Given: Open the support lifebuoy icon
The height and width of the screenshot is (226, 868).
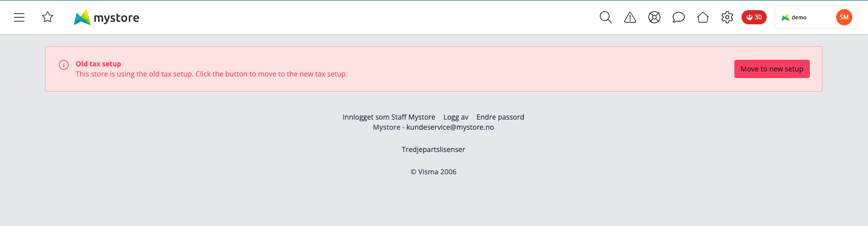Looking at the screenshot, I should (654, 17).
